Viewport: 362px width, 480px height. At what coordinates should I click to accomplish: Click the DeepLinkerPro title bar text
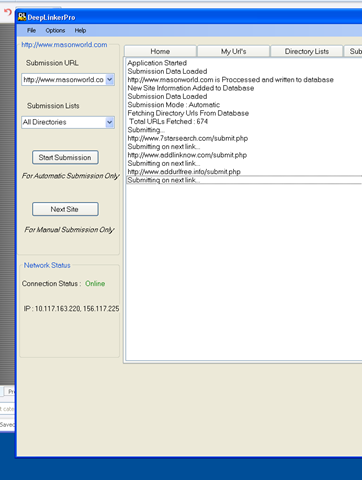click(x=51, y=17)
